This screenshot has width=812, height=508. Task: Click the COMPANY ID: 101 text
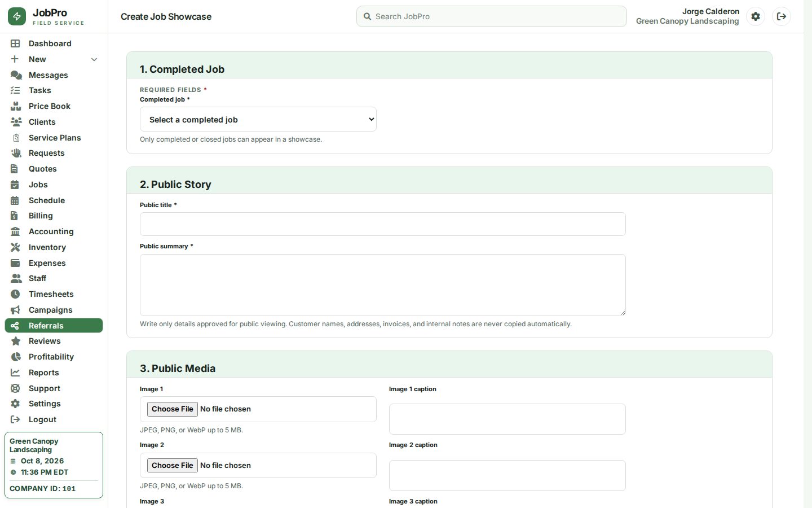click(x=43, y=489)
